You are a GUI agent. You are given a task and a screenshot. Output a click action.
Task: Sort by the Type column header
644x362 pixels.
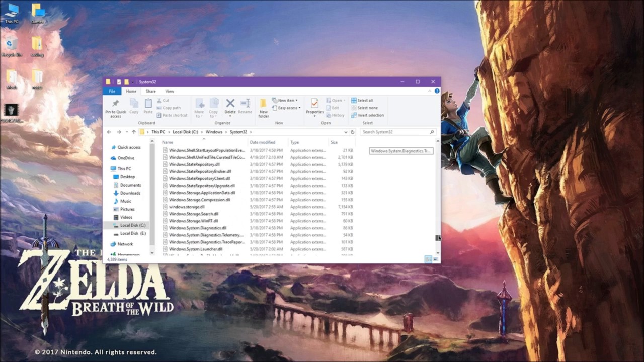[308, 142]
